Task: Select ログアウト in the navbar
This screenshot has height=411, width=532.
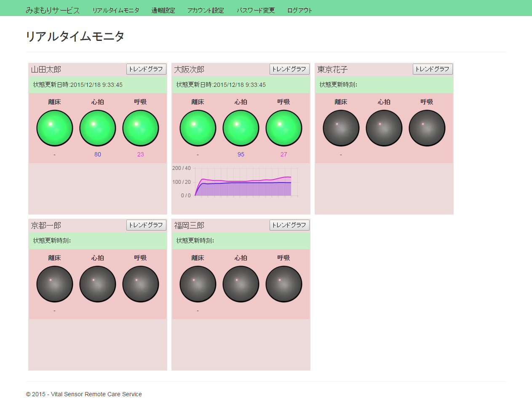Action: (x=300, y=10)
